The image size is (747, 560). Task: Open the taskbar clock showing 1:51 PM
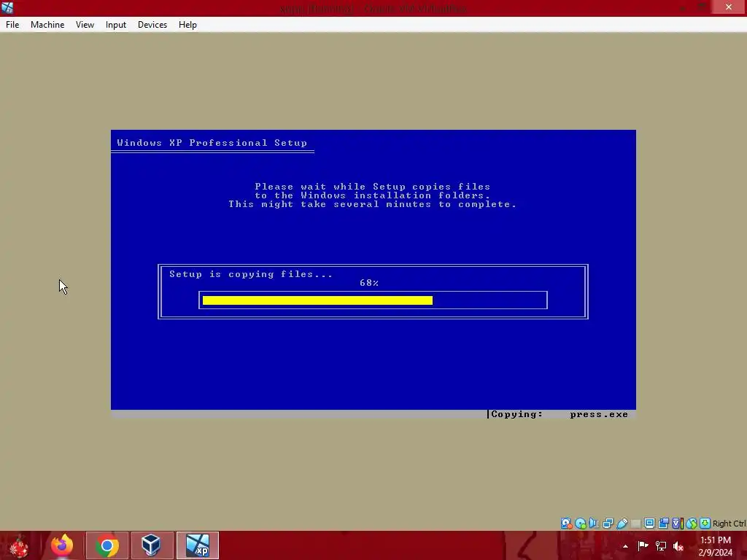click(x=716, y=546)
